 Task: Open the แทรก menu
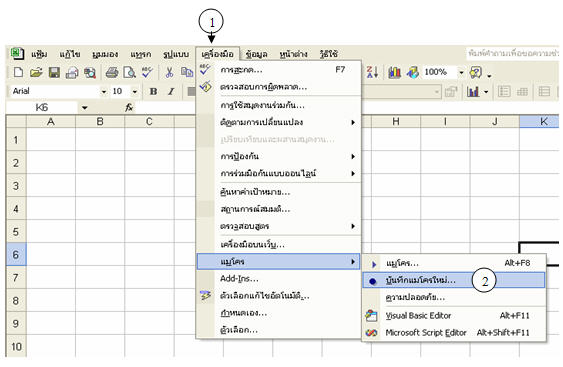pyautogui.click(x=140, y=54)
